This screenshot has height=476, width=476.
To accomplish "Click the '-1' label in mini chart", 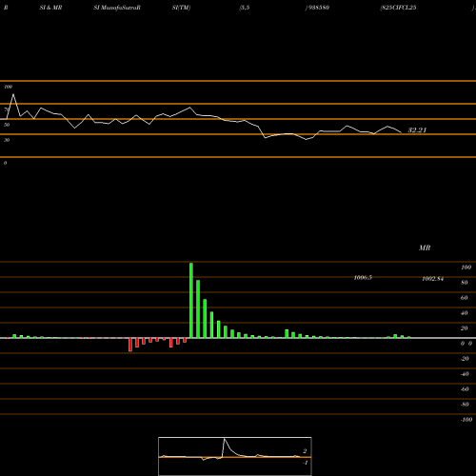I will 305,463.
